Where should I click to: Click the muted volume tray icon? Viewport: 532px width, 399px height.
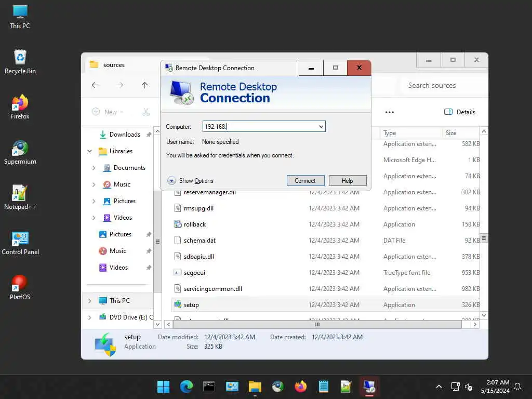(x=469, y=387)
